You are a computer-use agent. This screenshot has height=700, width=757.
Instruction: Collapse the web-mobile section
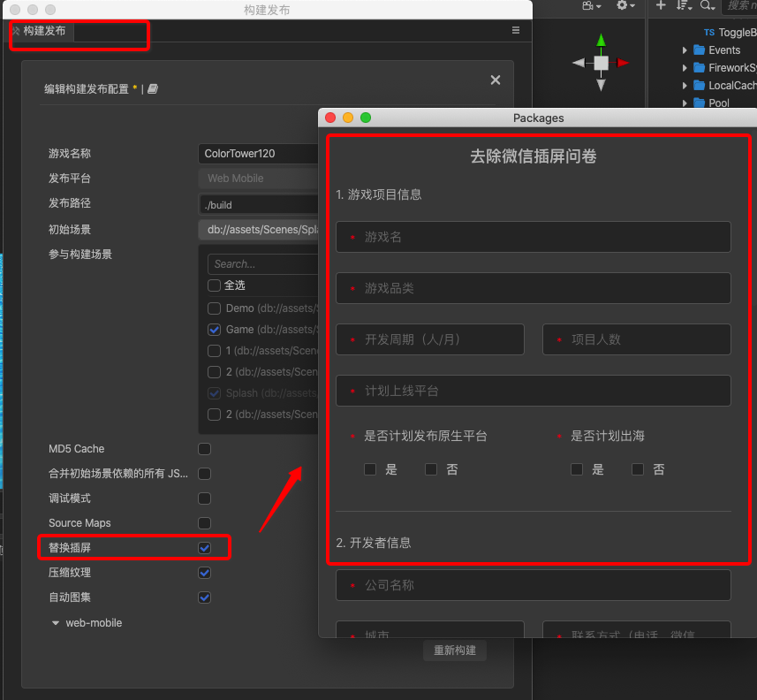(56, 623)
